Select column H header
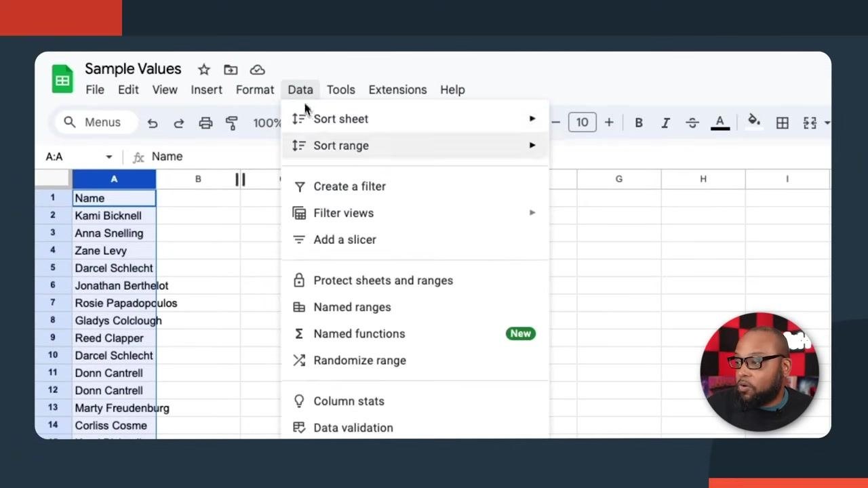 703,179
